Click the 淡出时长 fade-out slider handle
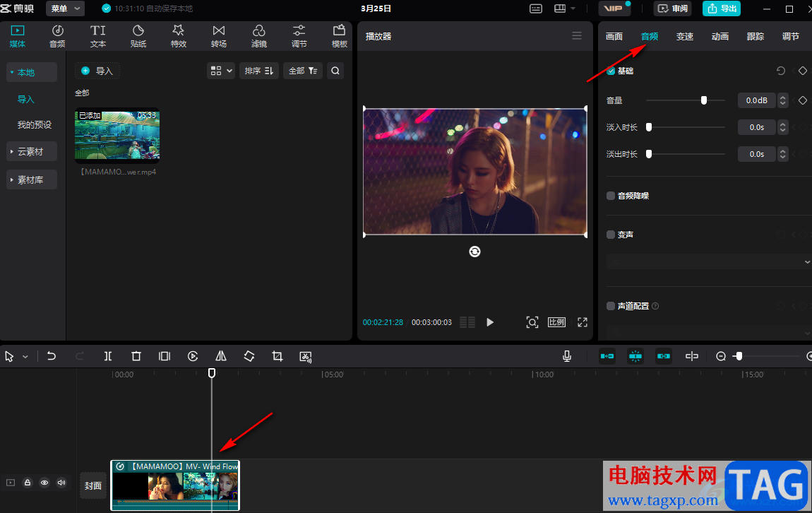Image resolution: width=812 pixels, height=513 pixels. point(649,155)
